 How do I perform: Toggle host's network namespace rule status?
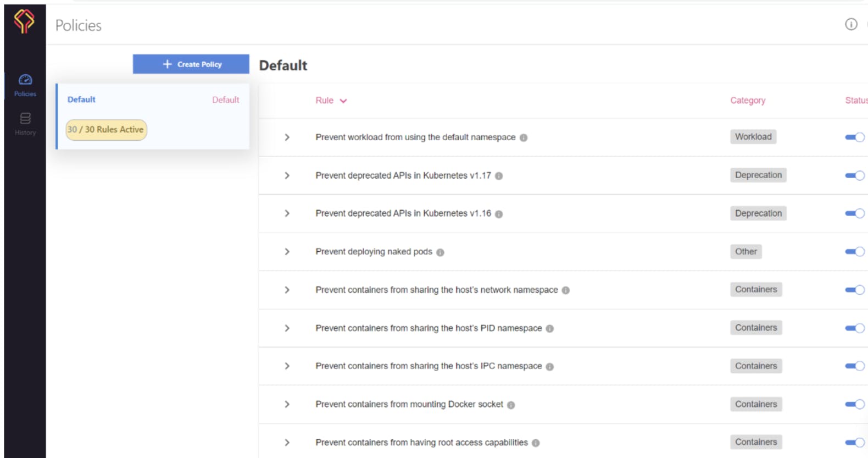(855, 290)
